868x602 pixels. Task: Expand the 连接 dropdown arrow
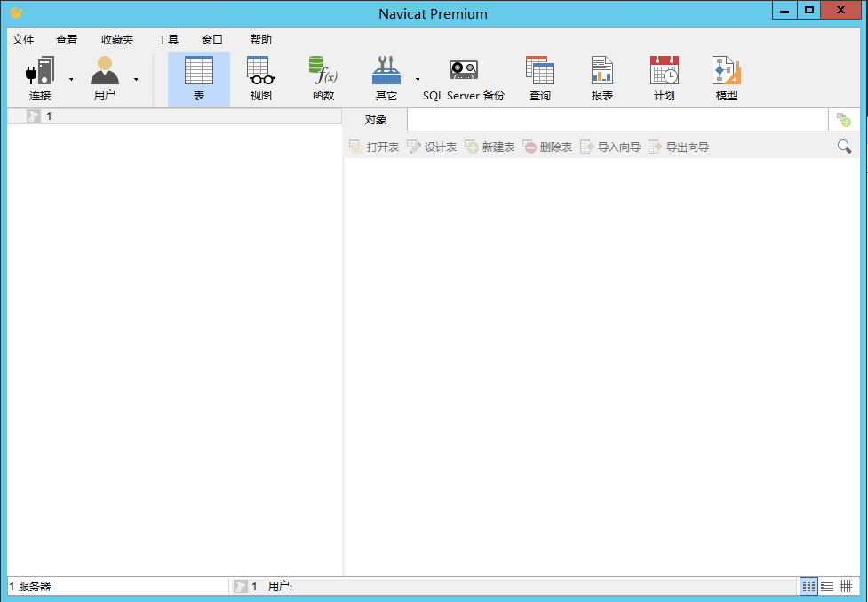point(71,79)
